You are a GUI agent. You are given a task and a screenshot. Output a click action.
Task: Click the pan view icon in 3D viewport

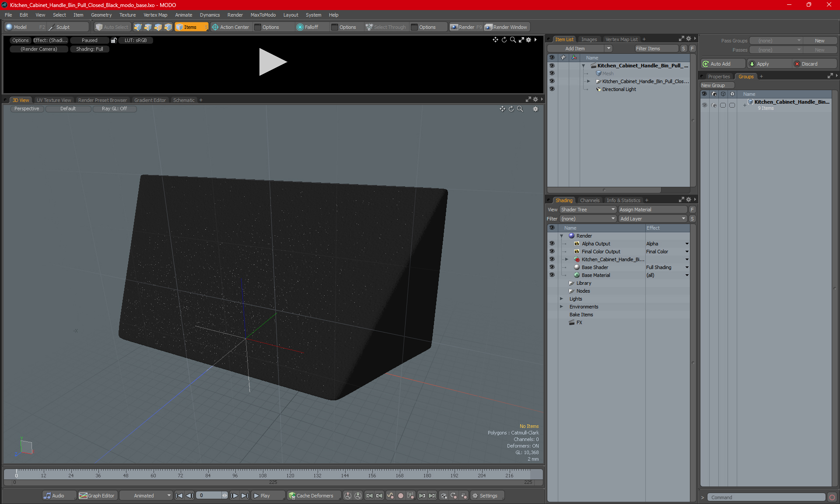502,109
